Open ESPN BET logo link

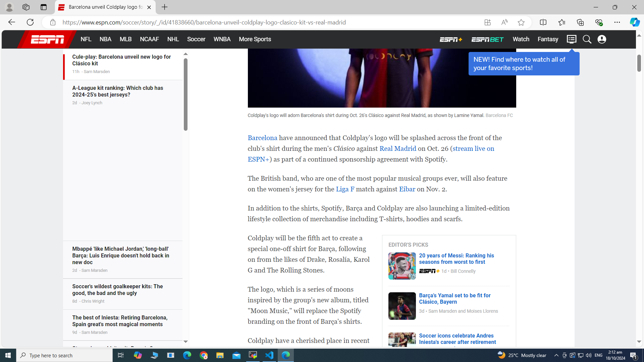coord(487,40)
